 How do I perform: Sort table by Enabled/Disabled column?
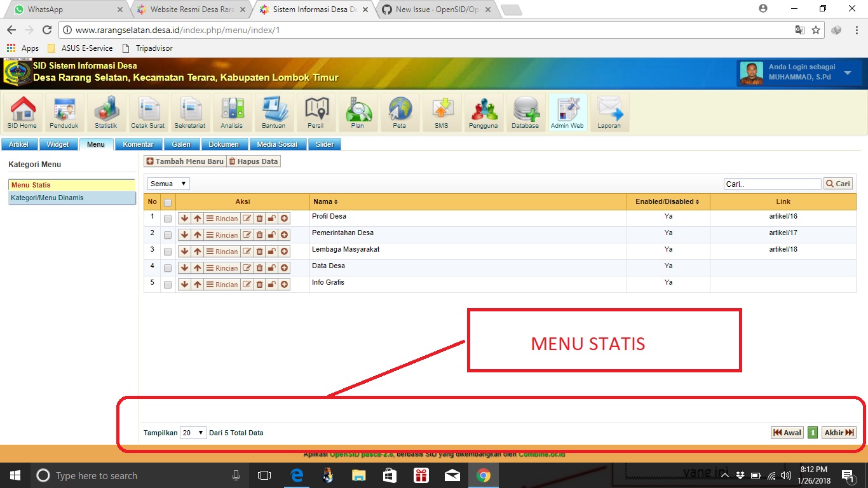667,201
